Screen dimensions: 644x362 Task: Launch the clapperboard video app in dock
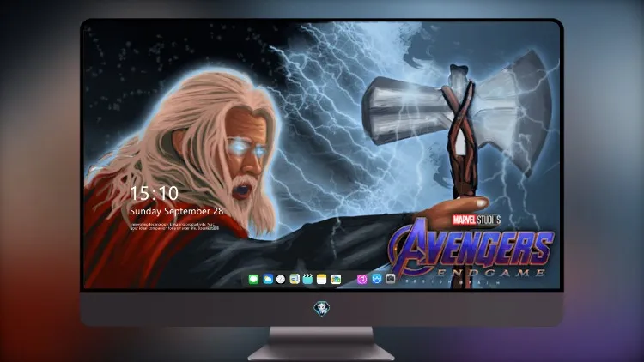tap(307, 280)
